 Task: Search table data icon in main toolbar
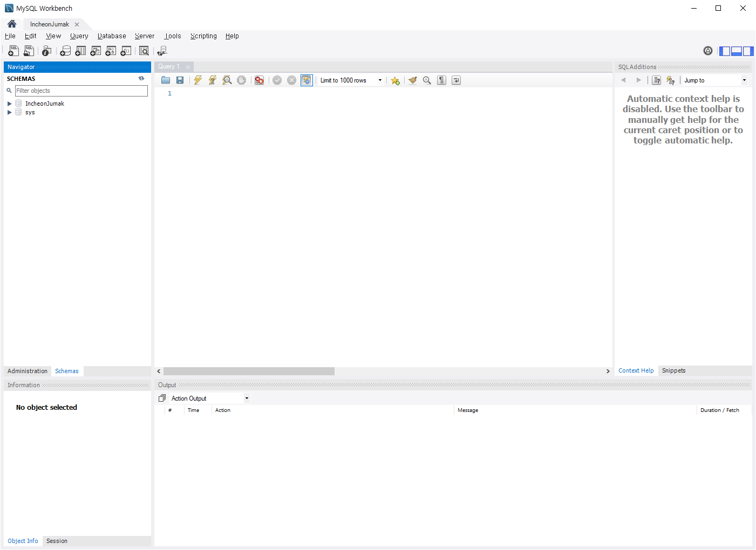144,51
